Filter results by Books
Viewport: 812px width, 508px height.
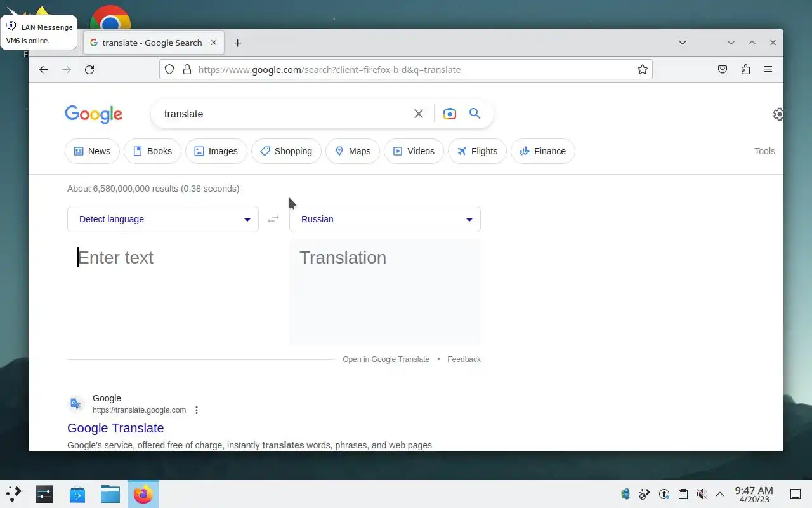coord(152,151)
